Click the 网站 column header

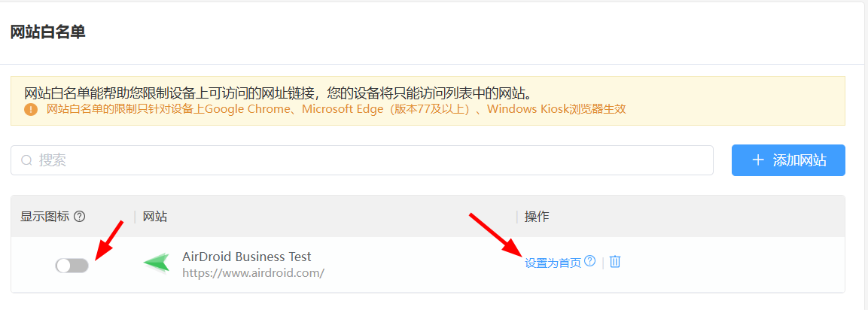click(x=155, y=217)
